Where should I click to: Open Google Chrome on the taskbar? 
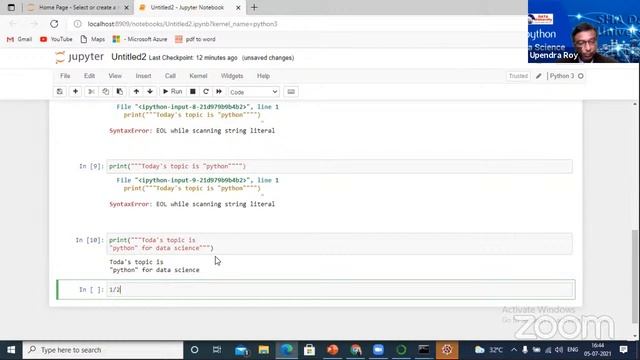(356, 350)
